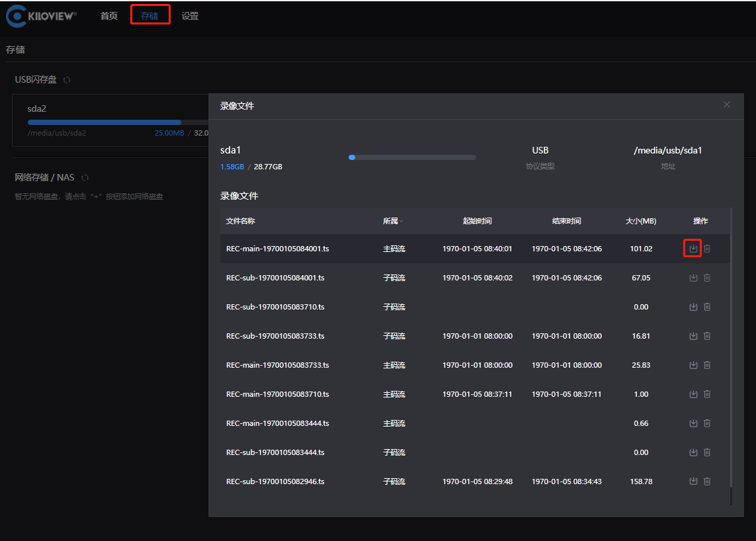The image size is (756, 541).
Task: Click the 16.81 size value
Action: coord(641,336)
